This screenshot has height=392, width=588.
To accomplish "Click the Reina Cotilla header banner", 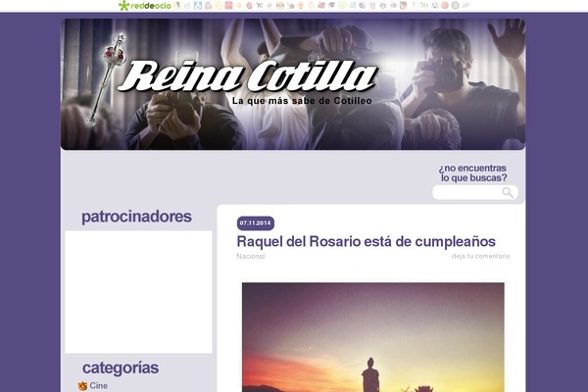I will click(293, 84).
